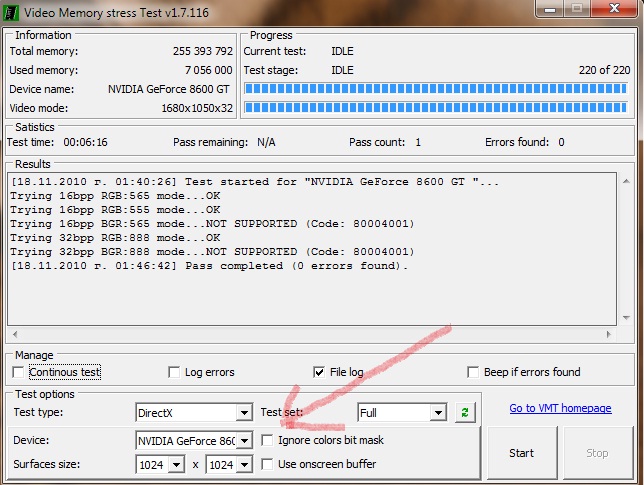Check the Use onscreen buffer box

[x=267, y=464]
